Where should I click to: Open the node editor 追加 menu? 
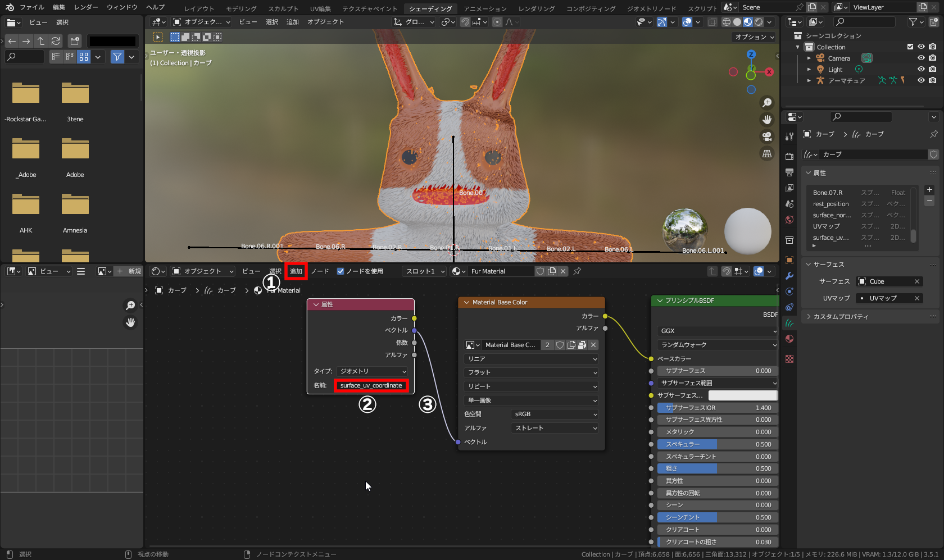tap(296, 271)
